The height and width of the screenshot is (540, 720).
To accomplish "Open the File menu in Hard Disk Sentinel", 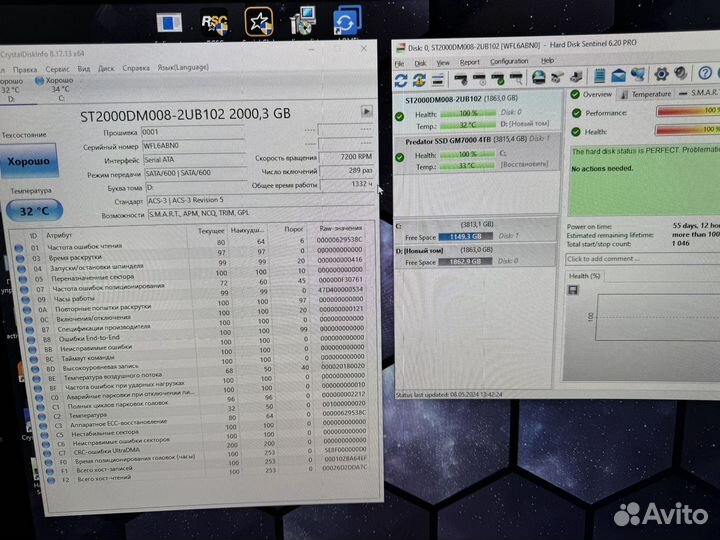I will (x=399, y=63).
